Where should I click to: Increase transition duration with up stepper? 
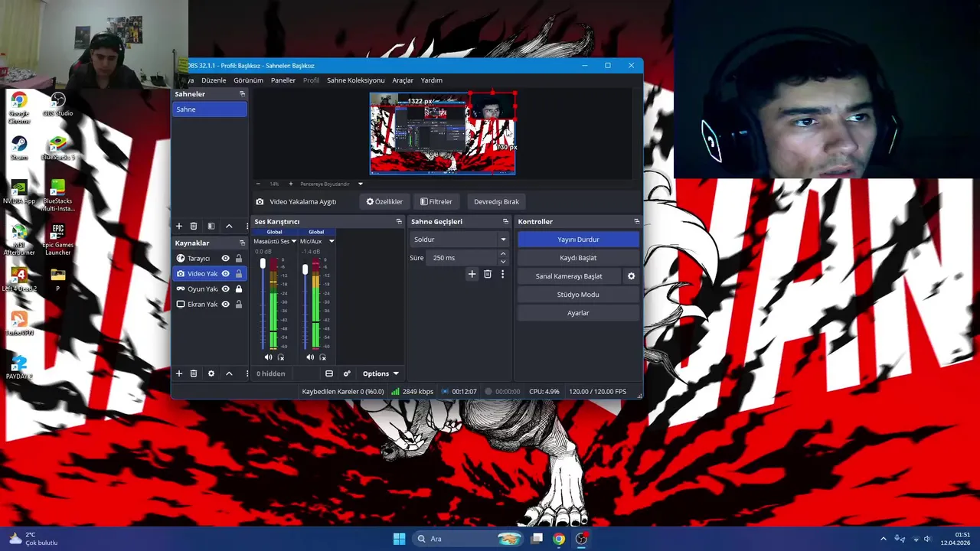(503, 254)
